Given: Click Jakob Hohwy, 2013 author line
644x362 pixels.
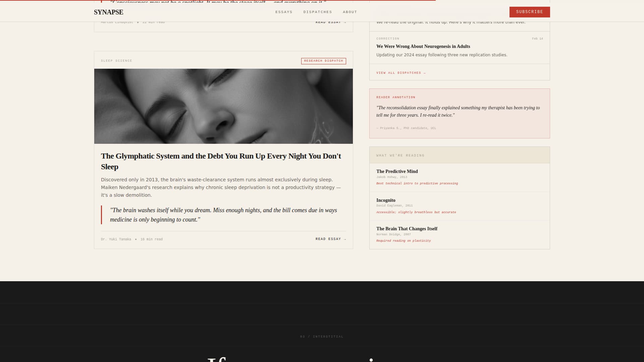Looking at the screenshot, I should pyautogui.click(x=392, y=177).
